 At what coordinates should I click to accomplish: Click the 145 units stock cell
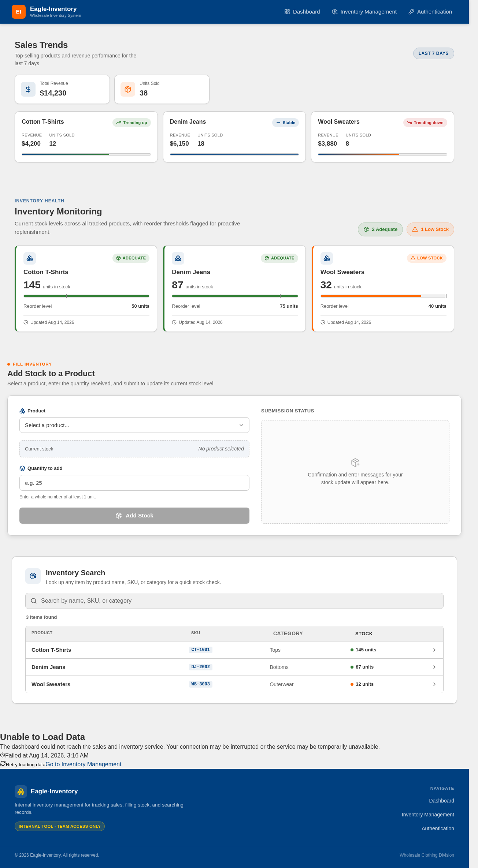pos(363,650)
